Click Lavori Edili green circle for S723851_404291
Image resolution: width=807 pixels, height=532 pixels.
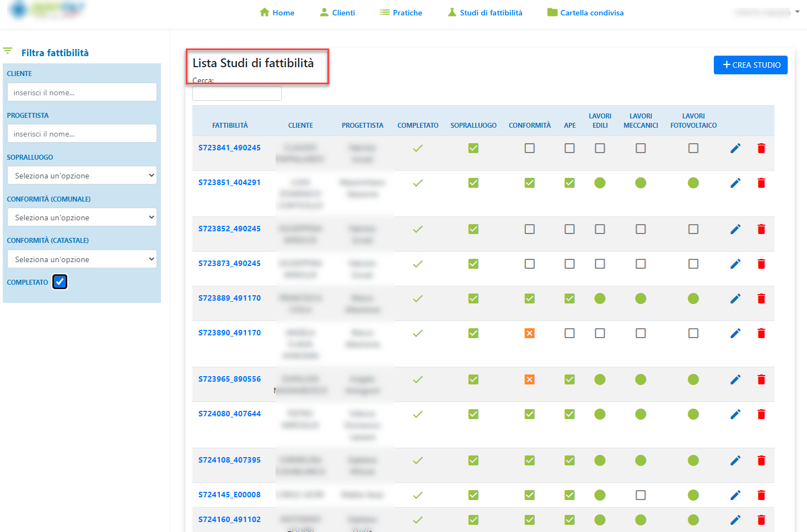600,183
